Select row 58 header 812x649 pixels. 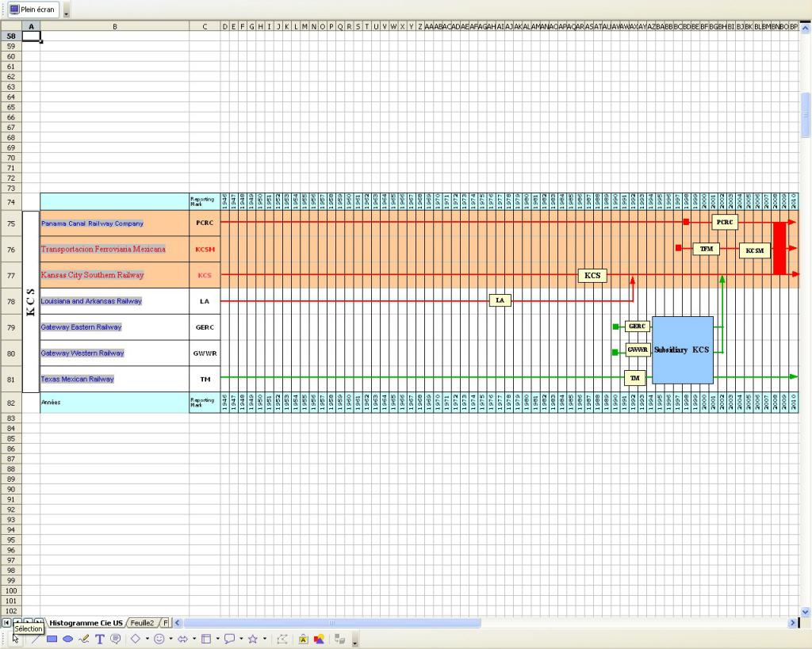tap(11, 36)
